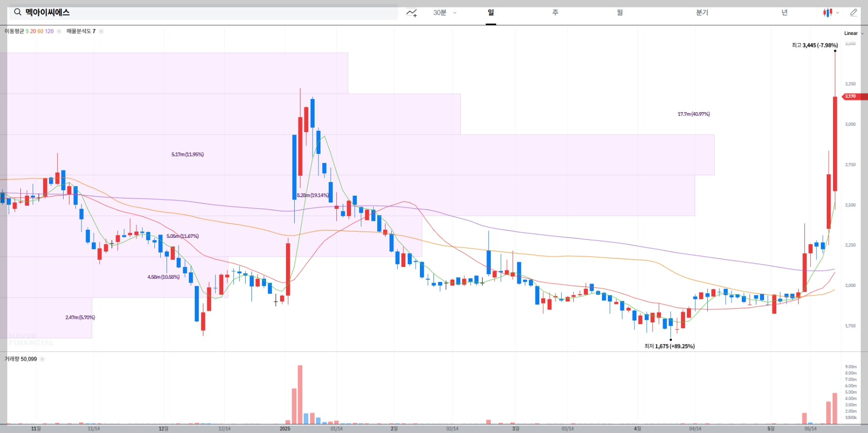This screenshot has width=868, height=433.
Task: Switch to the 분기 quarterly tab
Action: point(702,13)
